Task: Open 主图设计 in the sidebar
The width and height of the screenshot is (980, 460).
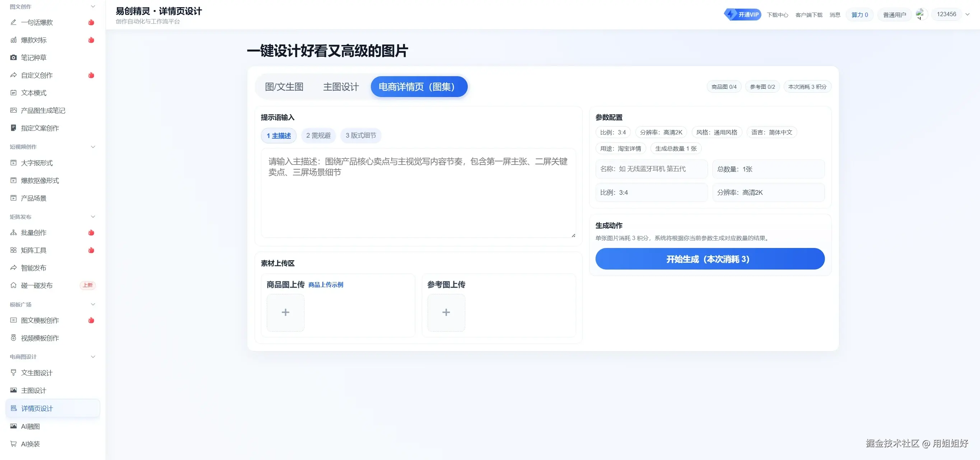Action: [x=33, y=391]
